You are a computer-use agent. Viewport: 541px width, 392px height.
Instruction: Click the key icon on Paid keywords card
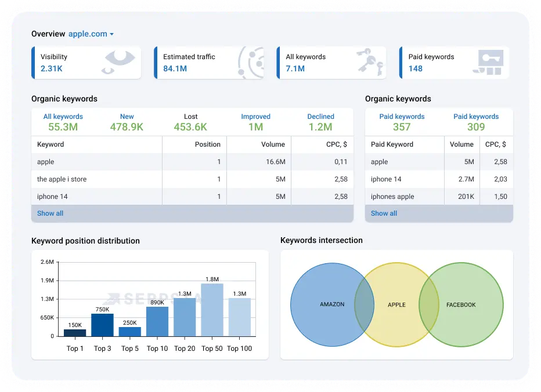(x=489, y=62)
